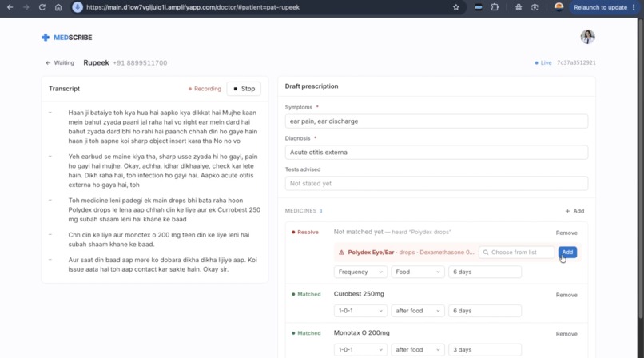The image size is (644, 358).
Task: Click the Draft prescription heading
Action: point(312,86)
